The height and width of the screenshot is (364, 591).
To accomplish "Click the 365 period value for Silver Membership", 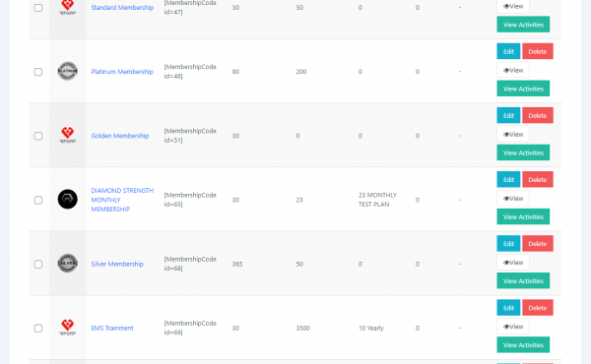I will tap(237, 264).
